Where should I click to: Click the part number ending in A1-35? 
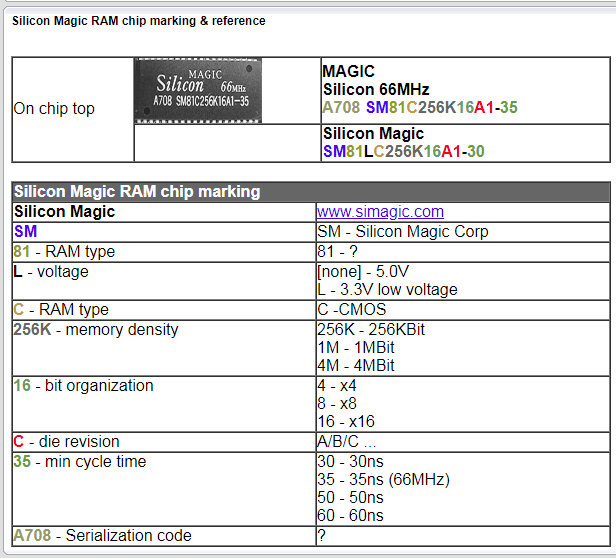pos(420,108)
